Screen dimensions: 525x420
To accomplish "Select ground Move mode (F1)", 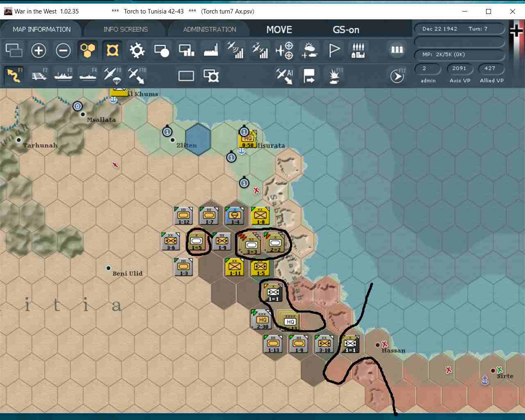I will point(14,75).
